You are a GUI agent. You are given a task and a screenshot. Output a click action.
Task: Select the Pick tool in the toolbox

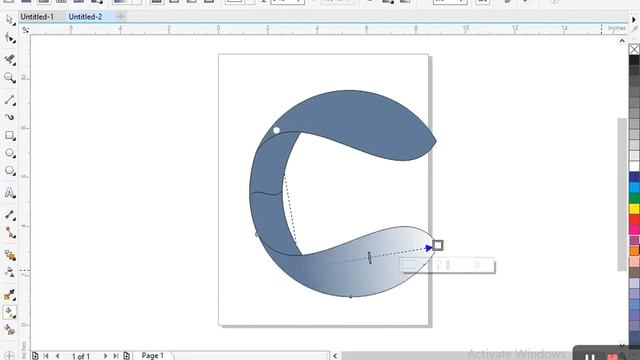point(9,20)
